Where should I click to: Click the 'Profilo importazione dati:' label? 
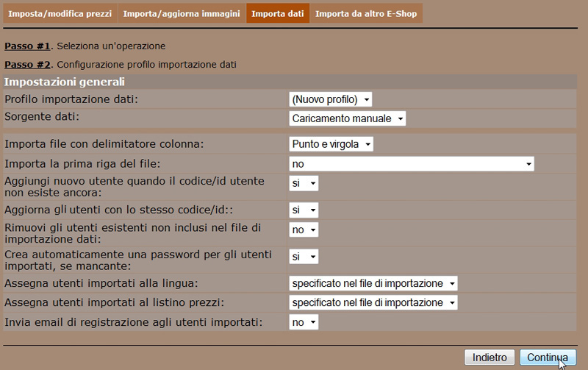(71, 99)
